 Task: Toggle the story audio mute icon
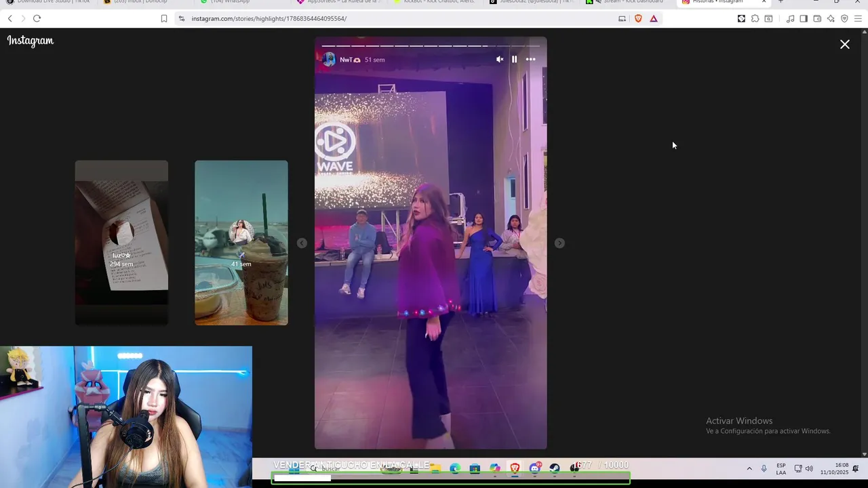click(500, 60)
